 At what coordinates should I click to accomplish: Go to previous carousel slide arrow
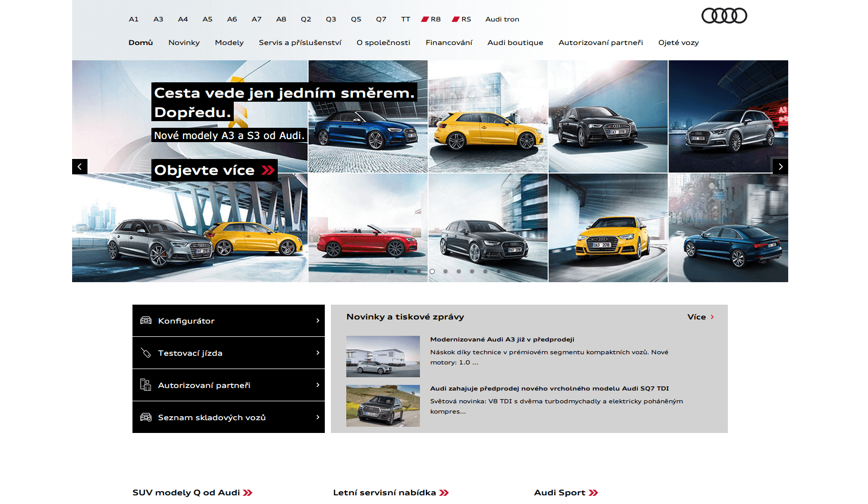point(80,167)
